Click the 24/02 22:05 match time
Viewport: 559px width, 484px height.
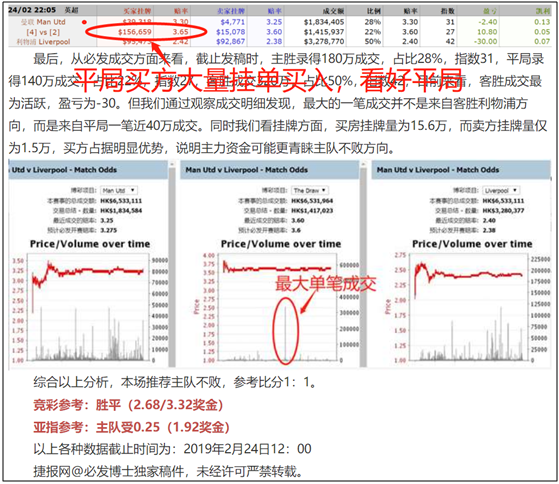pos(32,10)
